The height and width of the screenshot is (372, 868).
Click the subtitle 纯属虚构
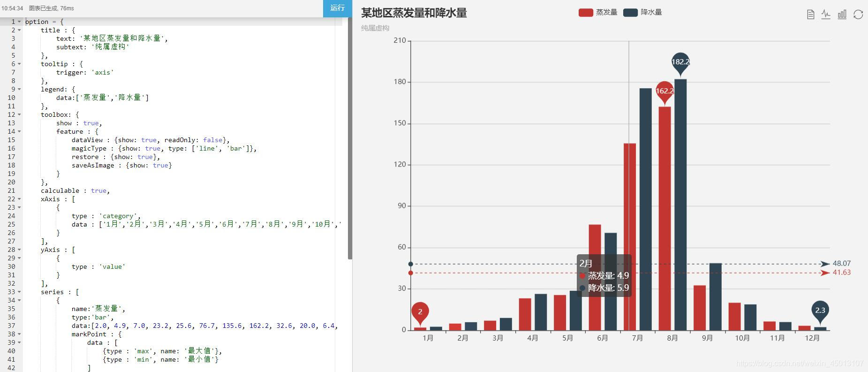[x=375, y=28]
